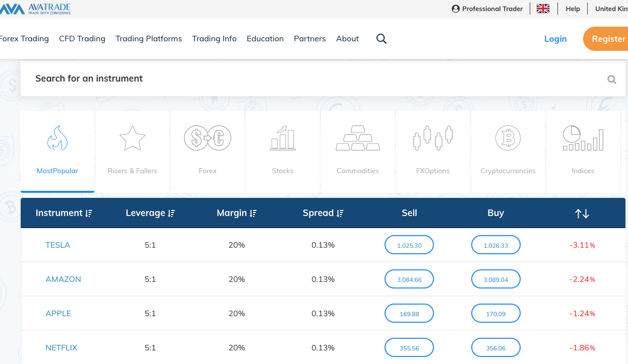The image size is (628, 364).
Task: Click AMAZON sell price 3,084.66
Action: coord(409,279)
